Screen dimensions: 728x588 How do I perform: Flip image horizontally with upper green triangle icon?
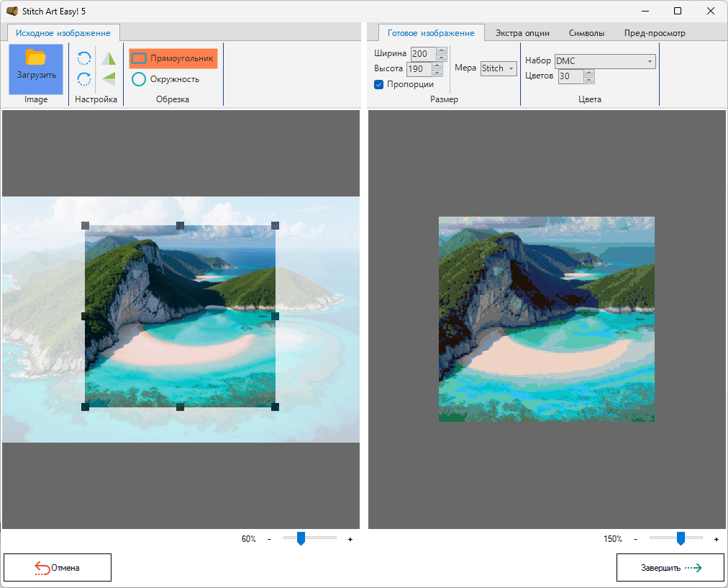tap(109, 58)
